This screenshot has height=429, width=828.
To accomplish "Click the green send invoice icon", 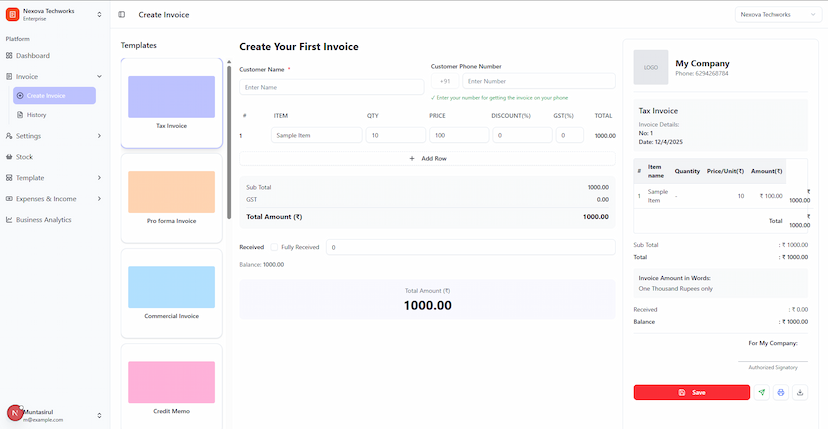I will click(x=762, y=392).
